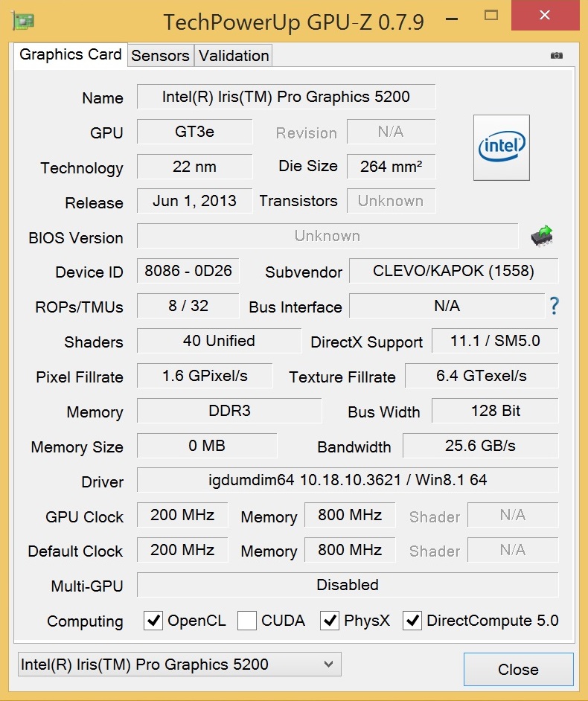Click Default Clock row Memory 800 MHz field
The image size is (588, 701).
click(350, 549)
